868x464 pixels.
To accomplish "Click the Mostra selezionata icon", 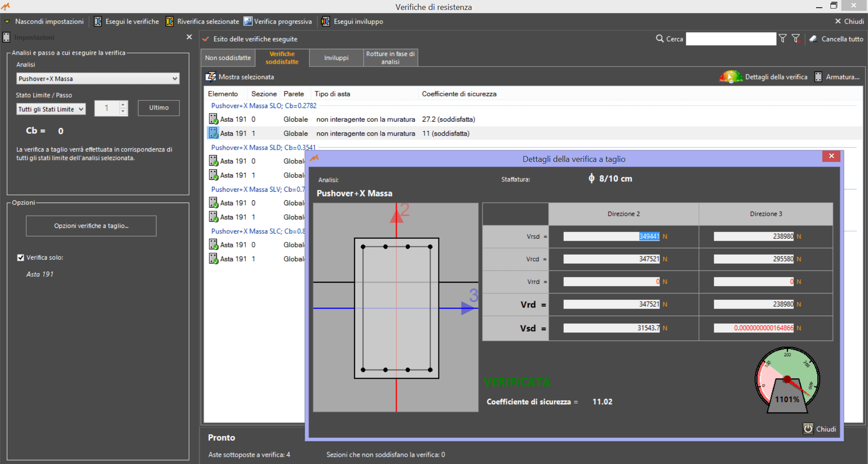I will [211, 77].
